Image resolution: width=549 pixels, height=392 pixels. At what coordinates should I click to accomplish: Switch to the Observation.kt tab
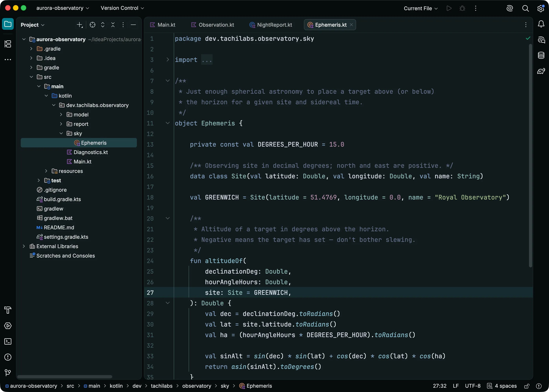(x=213, y=25)
